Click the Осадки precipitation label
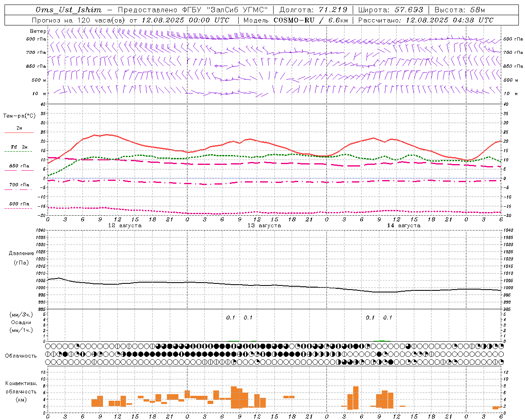The image size is (525, 420). (21, 322)
